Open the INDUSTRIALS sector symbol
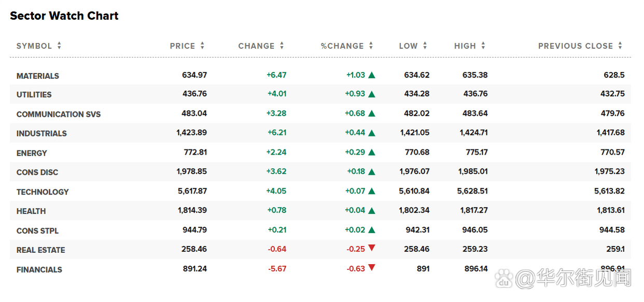The image size is (644, 302). point(41,133)
